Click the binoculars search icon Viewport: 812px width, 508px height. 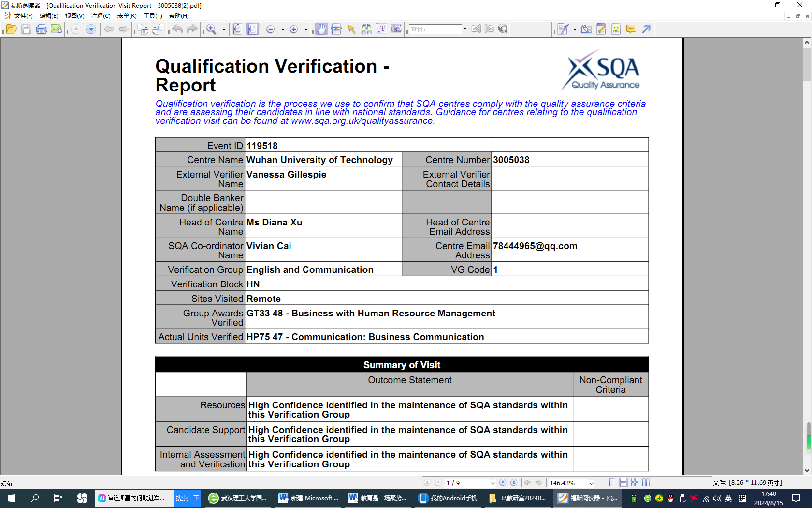point(366,30)
